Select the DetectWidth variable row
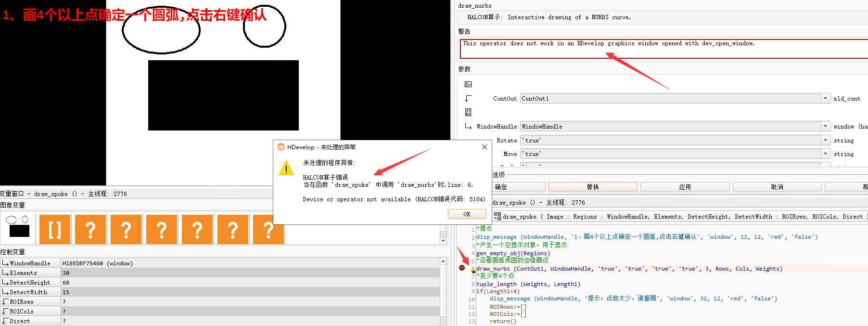 (x=220, y=292)
